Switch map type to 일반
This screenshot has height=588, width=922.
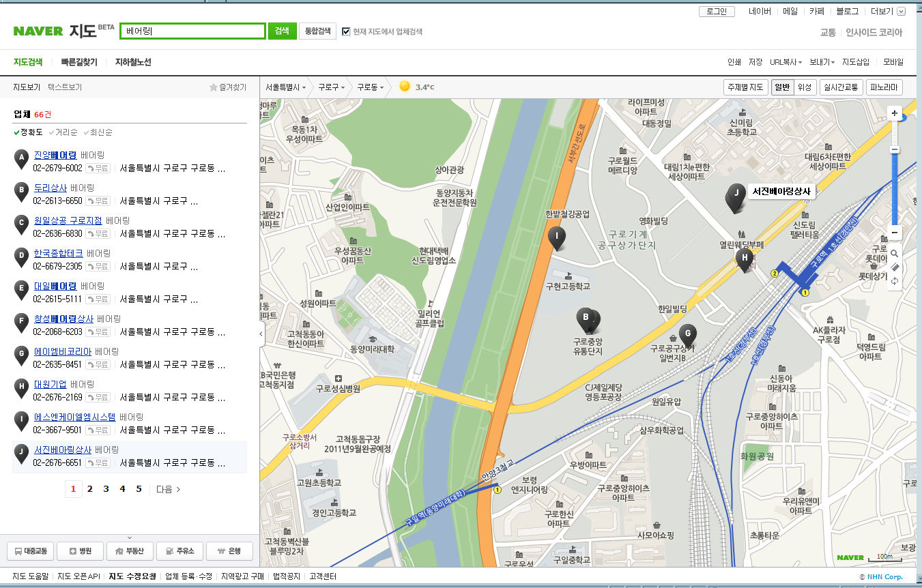coord(782,87)
